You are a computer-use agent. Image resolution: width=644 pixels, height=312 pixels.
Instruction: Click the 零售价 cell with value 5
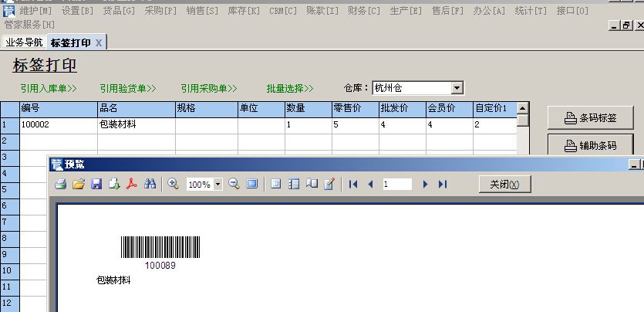[356, 125]
